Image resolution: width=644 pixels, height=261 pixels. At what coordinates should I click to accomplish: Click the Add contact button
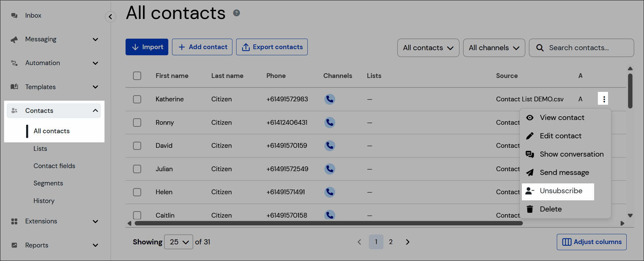click(x=202, y=47)
